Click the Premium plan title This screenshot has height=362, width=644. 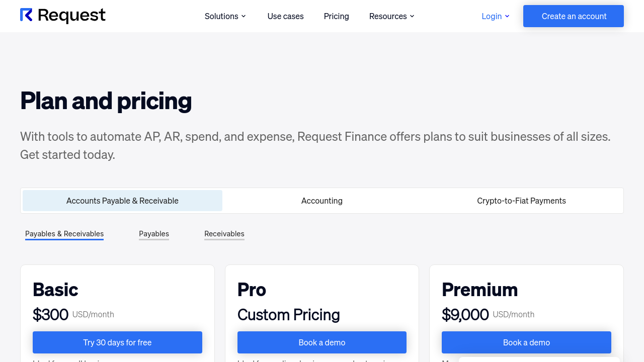coord(479,290)
